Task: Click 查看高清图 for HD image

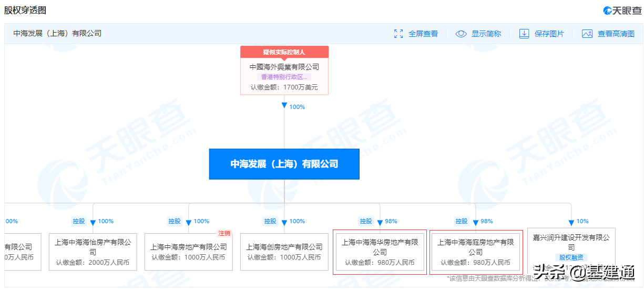Action: (616, 34)
